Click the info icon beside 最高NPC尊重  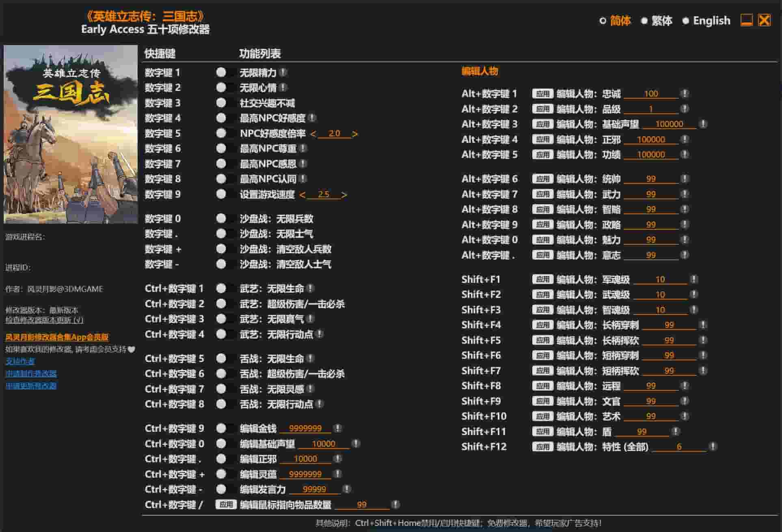[302, 149]
